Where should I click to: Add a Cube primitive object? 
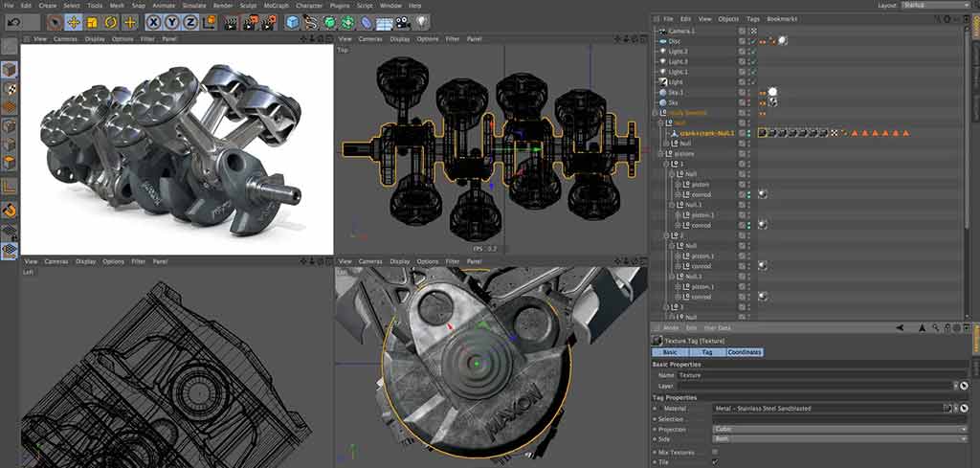292,23
